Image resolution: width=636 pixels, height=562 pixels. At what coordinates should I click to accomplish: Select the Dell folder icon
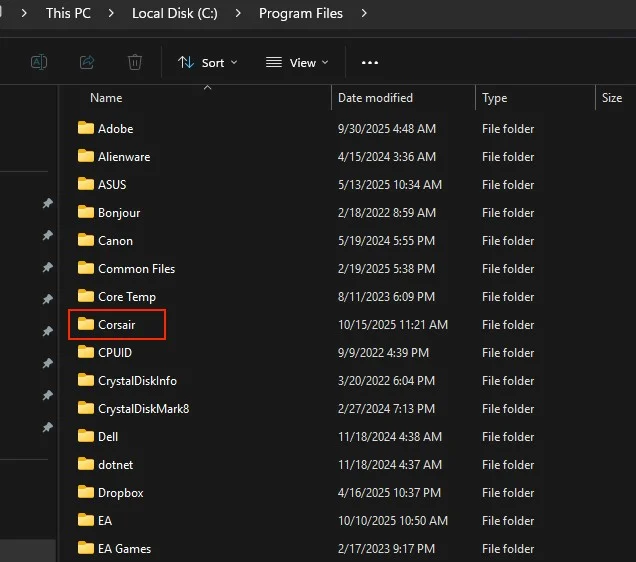[x=86, y=435]
